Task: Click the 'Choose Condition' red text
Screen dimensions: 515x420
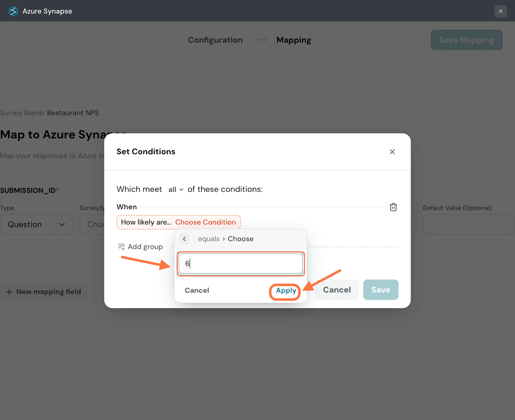Action: 205,222
